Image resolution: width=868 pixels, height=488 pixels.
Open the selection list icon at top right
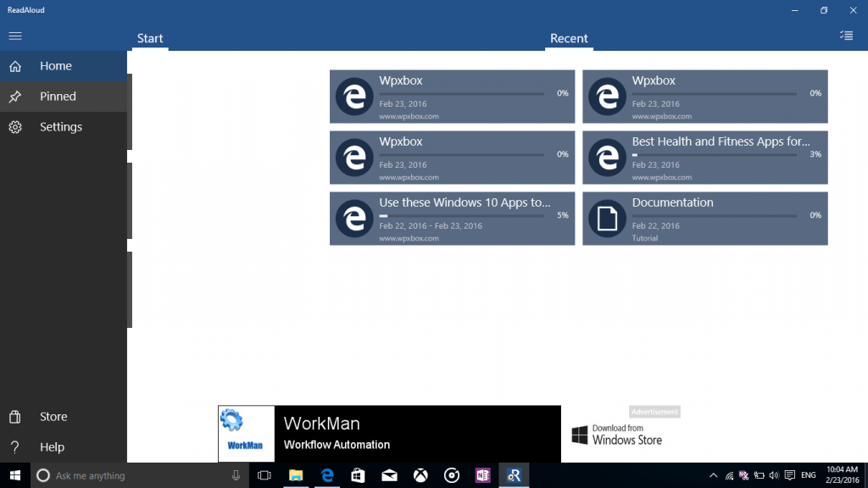coord(847,36)
